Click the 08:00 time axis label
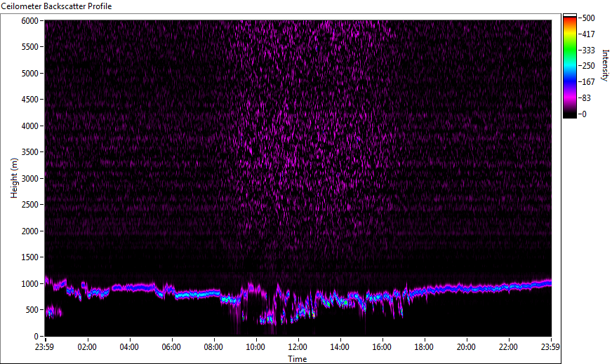The width and height of the screenshot is (612, 364). coord(213,347)
